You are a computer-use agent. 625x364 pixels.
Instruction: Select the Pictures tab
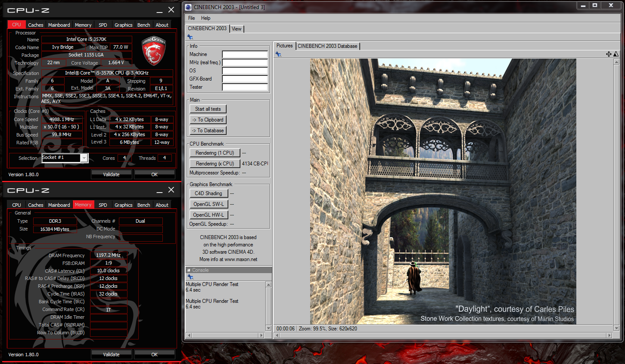pyautogui.click(x=284, y=46)
